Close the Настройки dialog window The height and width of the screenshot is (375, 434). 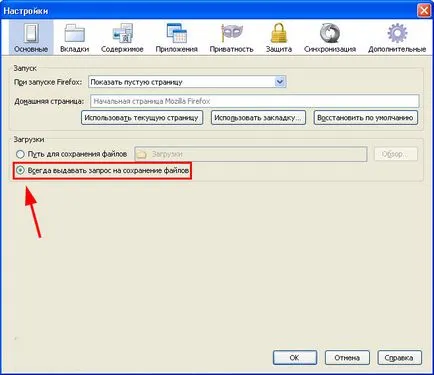424,11
